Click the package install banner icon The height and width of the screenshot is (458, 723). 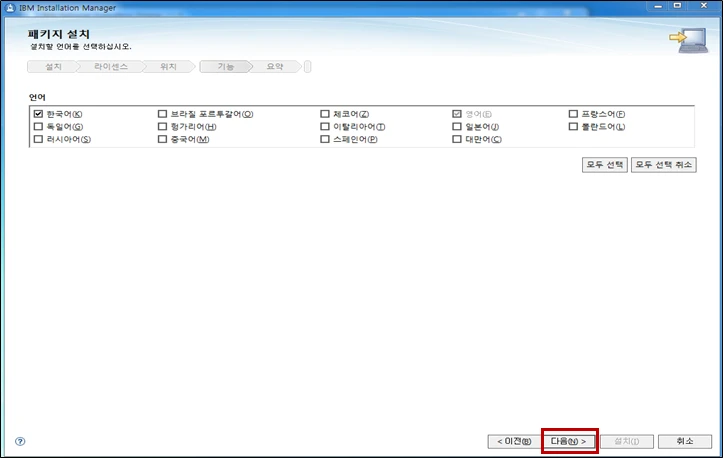pos(686,40)
